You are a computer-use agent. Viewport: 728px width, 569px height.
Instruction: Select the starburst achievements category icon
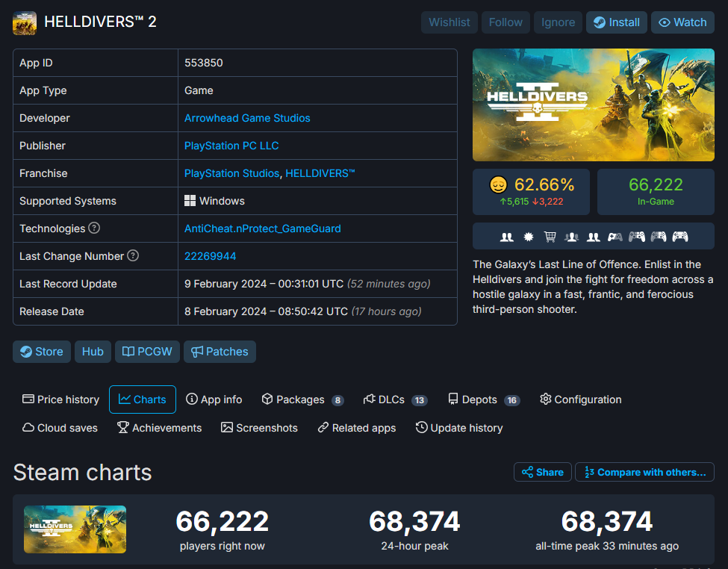[x=529, y=237]
